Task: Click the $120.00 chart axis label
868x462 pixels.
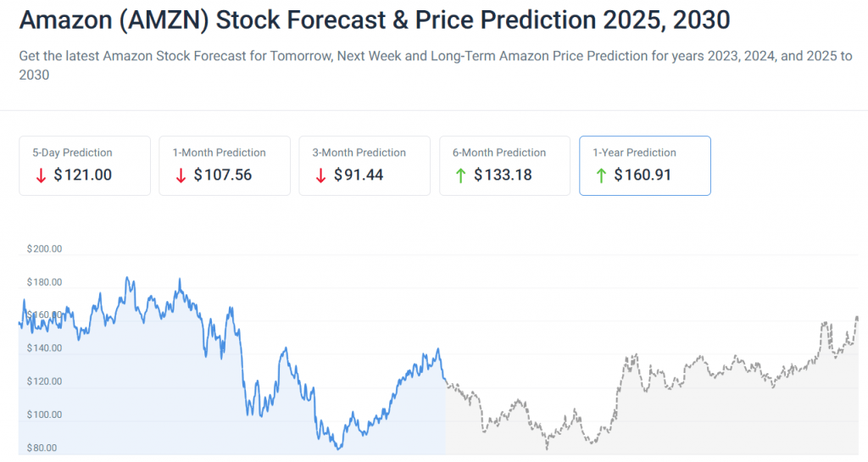Action: pos(45,381)
